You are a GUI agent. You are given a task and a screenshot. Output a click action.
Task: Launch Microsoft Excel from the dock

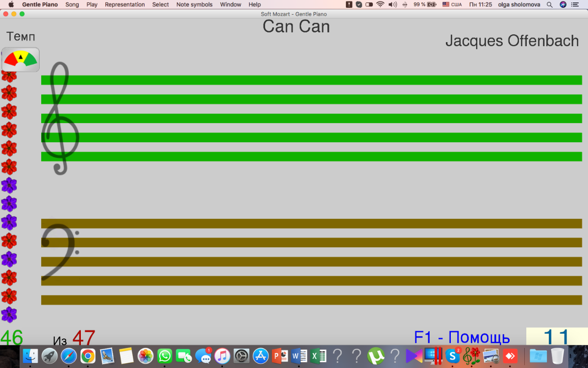pyautogui.click(x=318, y=356)
